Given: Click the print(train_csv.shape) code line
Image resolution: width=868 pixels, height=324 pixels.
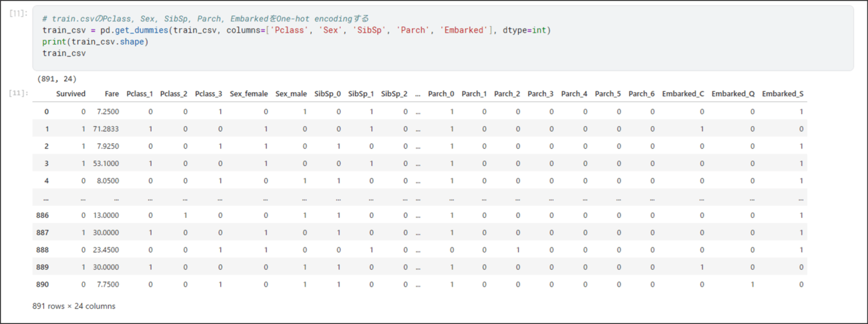Looking at the screenshot, I should (x=95, y=42).
